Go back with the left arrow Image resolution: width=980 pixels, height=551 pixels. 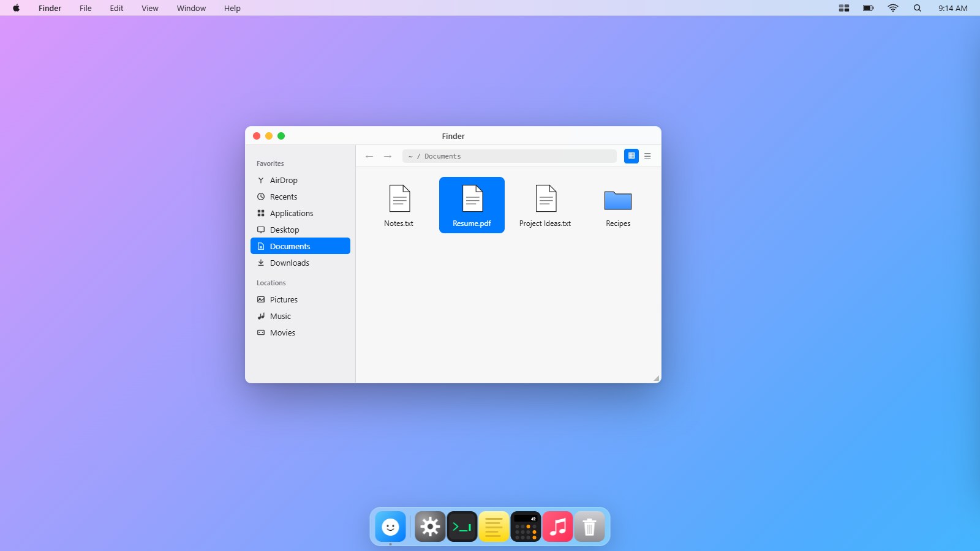coord(369,156)
